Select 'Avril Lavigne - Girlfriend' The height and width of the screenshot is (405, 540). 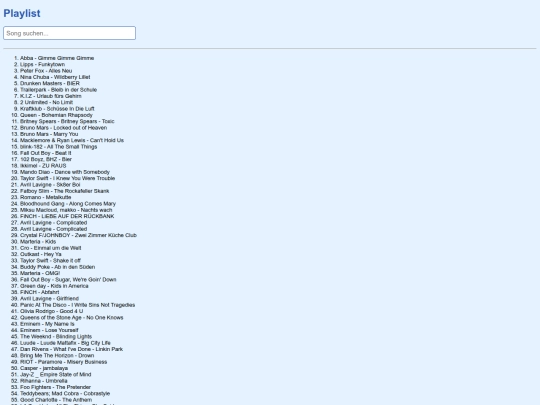coord(49,299)
